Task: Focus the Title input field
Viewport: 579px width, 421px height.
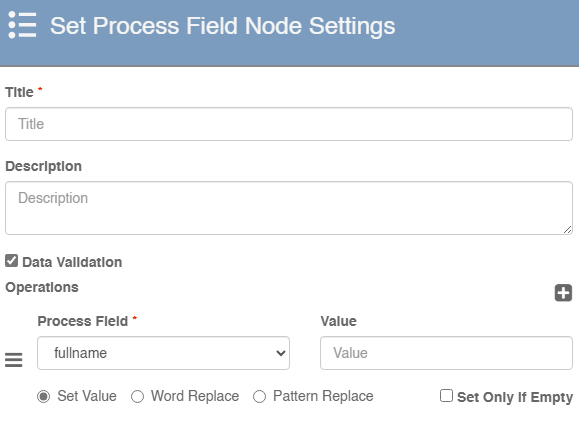Action: [x=289, y=124]
